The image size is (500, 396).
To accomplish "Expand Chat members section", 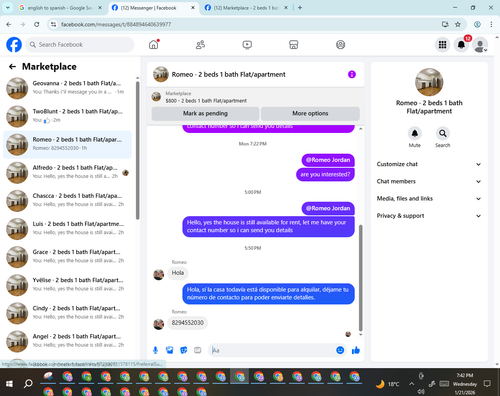I will [429, 181].
